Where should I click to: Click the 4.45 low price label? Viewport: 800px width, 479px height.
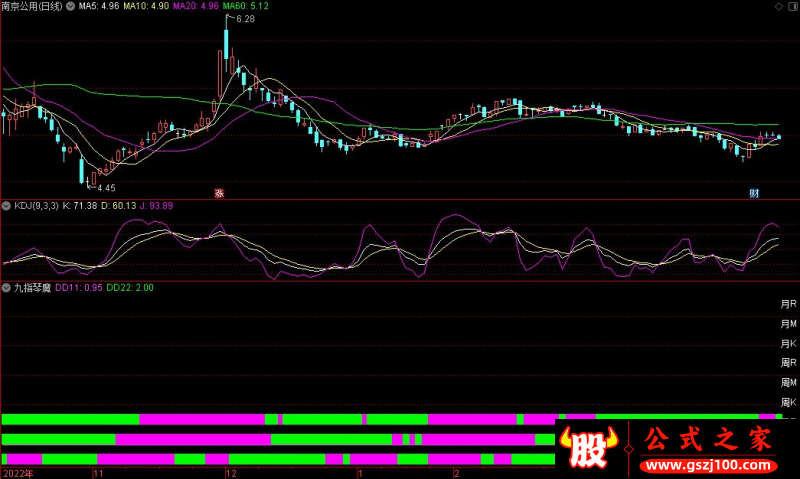[105, 188]
